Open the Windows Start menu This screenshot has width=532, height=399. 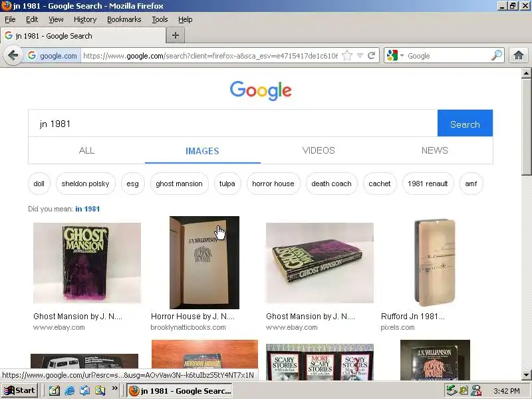pos(20,390)
